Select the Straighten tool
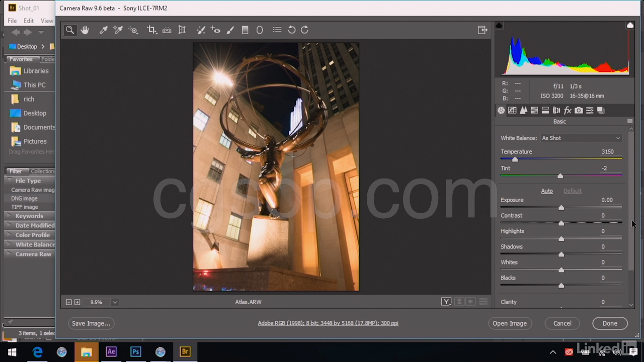The height and width of the screenshot is (362, 644). [167, 30]
